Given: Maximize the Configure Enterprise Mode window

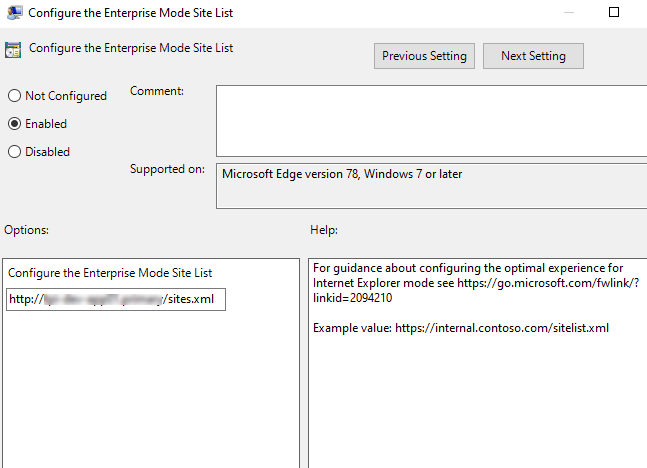Looking at the screenshot, I should coord(614,12).
